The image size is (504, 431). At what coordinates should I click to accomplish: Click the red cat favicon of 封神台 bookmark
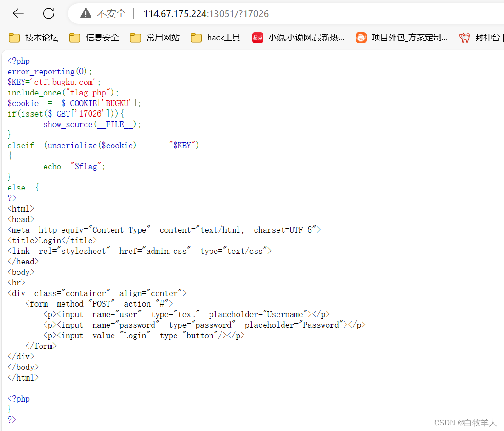(x=464, y=37)
